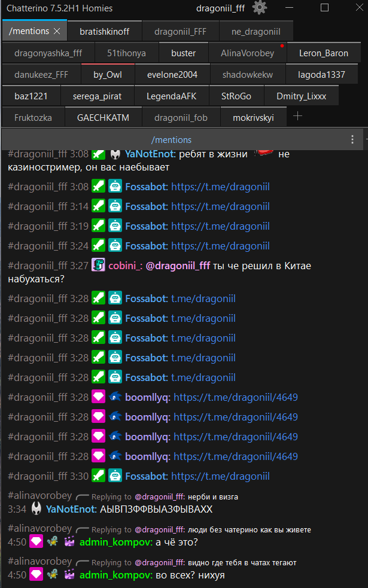The image size is (368, 588).
Task: Click the cobini_ username
Action: tap(125, 266)
